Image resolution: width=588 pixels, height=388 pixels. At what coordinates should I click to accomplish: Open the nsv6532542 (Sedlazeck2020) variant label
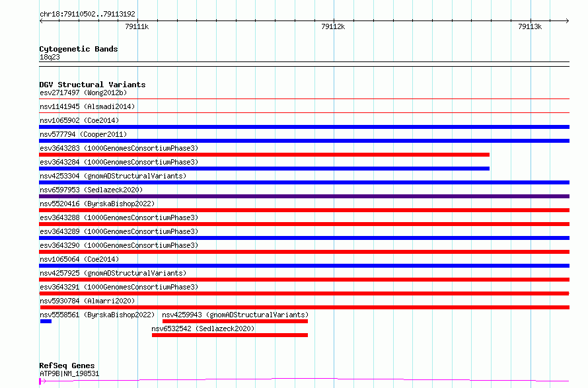203,329
